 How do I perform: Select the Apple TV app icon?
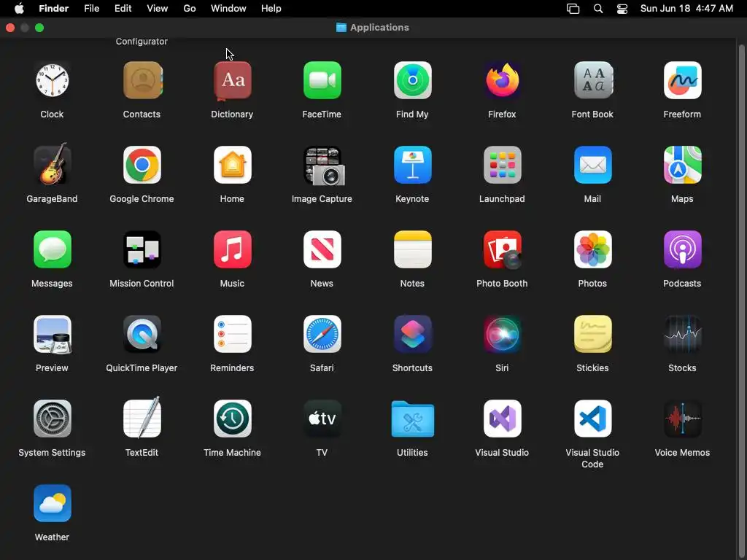coord(322,419)
